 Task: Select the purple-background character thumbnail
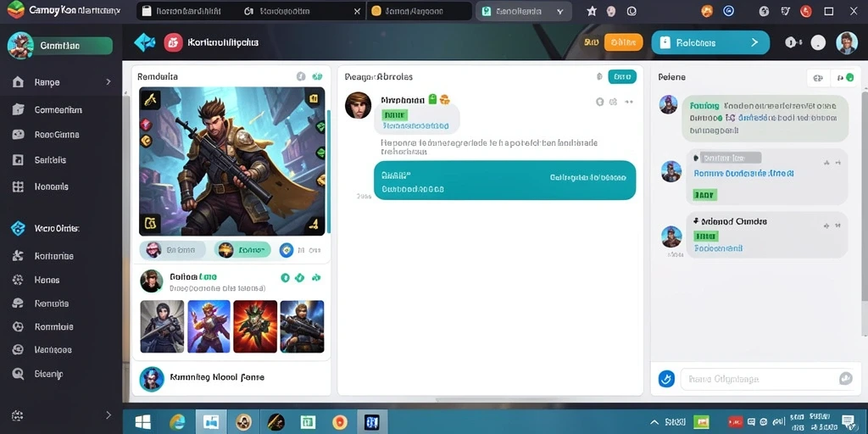click(x=209, y=326)
